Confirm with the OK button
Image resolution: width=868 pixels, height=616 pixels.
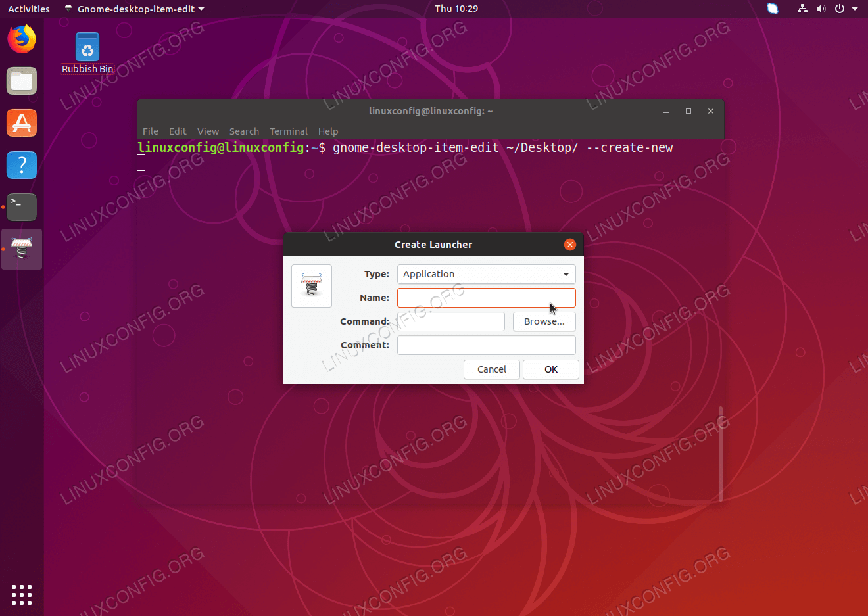pos(551,369)
